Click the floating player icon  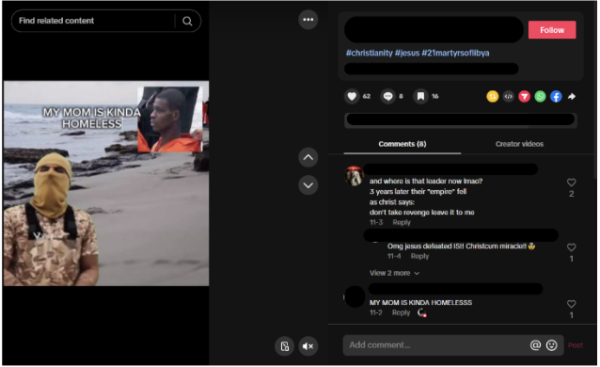284,346
